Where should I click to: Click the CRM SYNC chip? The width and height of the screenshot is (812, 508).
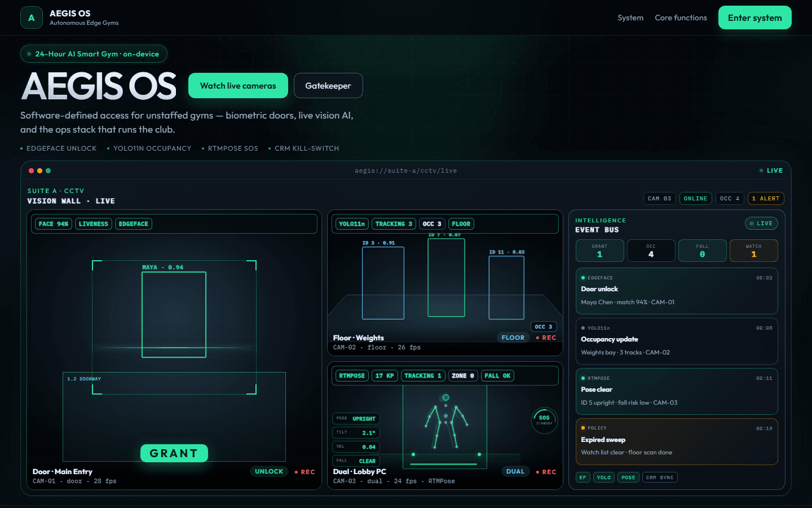pyautogui.click(x=660, y=478)
